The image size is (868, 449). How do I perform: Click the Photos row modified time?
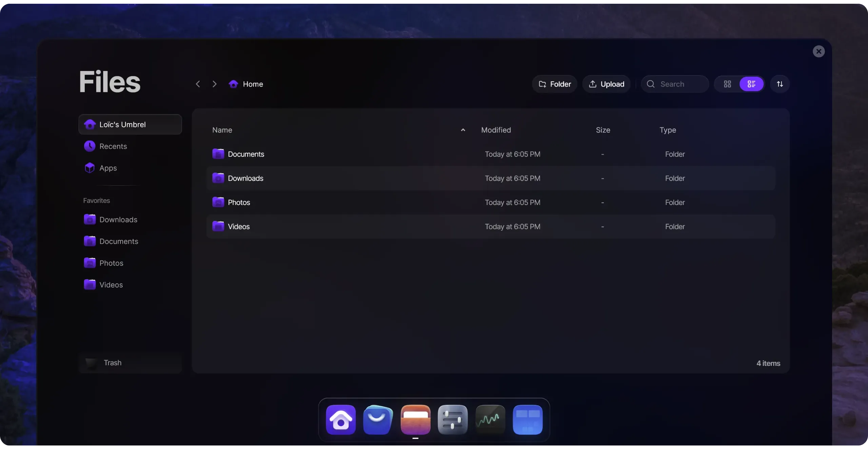512,202
